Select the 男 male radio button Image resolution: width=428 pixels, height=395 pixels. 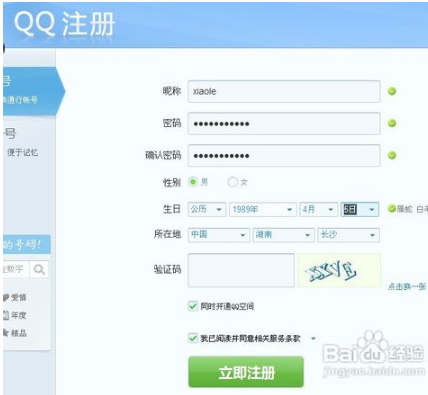[193, 182]
